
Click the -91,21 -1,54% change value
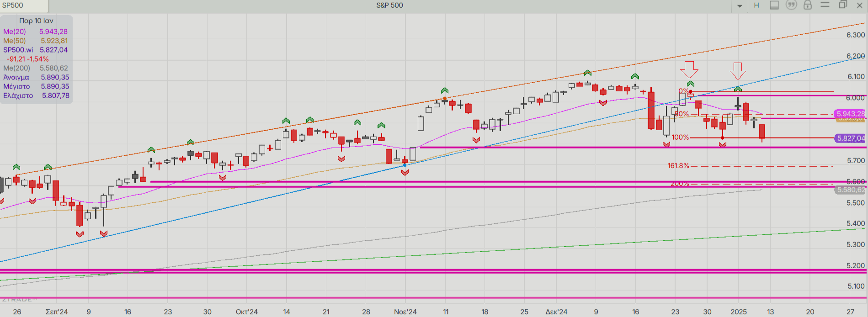27,59
